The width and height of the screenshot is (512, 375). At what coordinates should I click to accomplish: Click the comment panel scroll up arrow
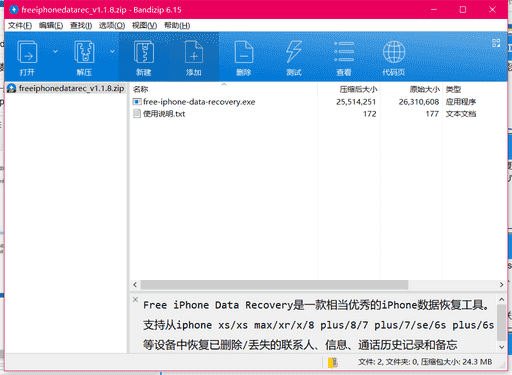(x=501, y=299)
